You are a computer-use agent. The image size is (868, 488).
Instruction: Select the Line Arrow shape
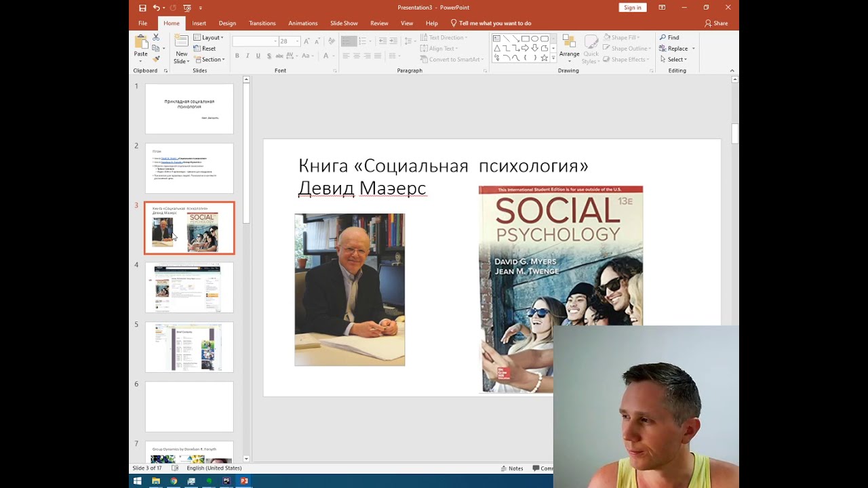[515, 39]
